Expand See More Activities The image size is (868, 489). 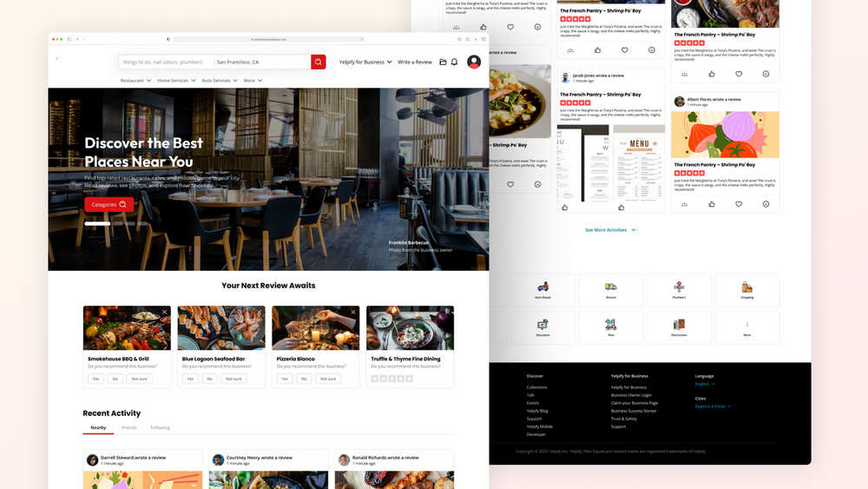click(610, 230)
